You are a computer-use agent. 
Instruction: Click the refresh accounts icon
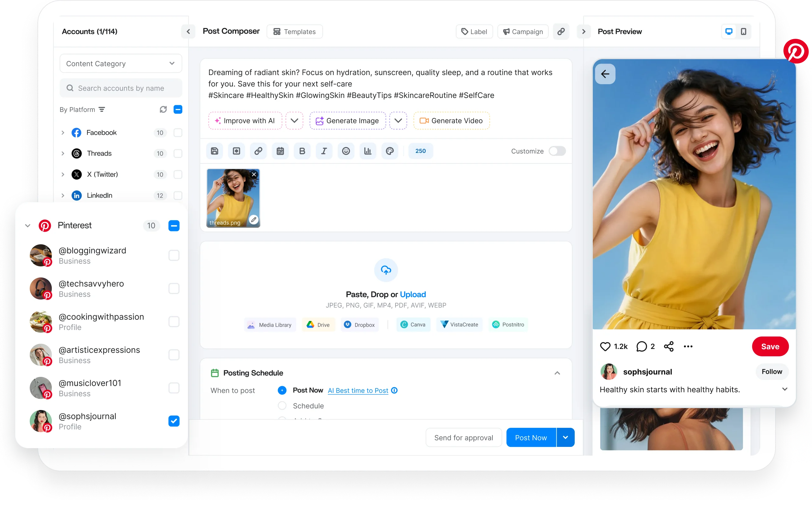pos(163,109)
